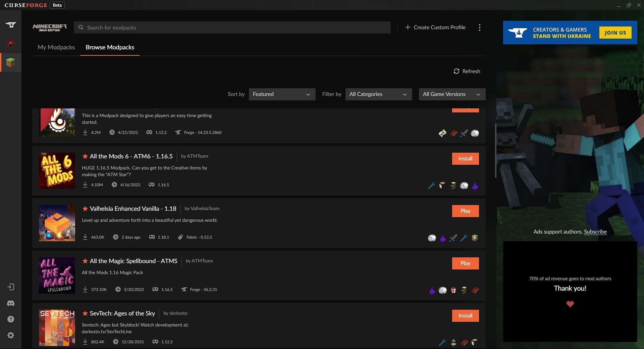Open the All Game Versions dropdown
The image size is (644, 349).
452,94
